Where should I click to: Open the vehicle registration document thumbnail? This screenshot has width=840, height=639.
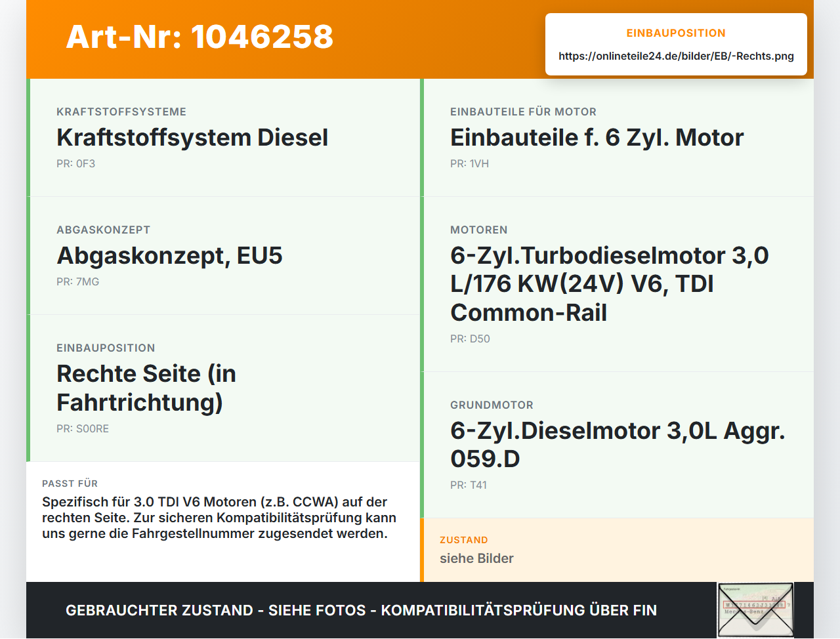click(755, 610)
